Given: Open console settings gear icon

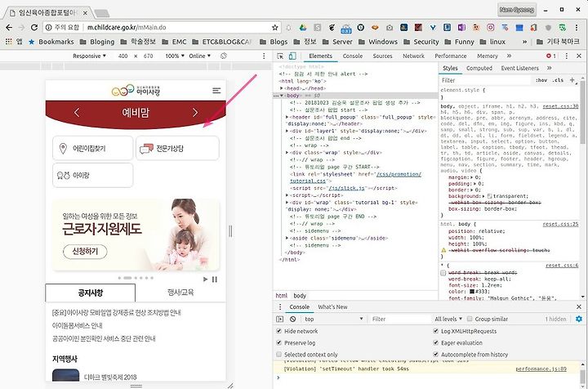Looking at the screenshot, I should [x=579, y=319].
